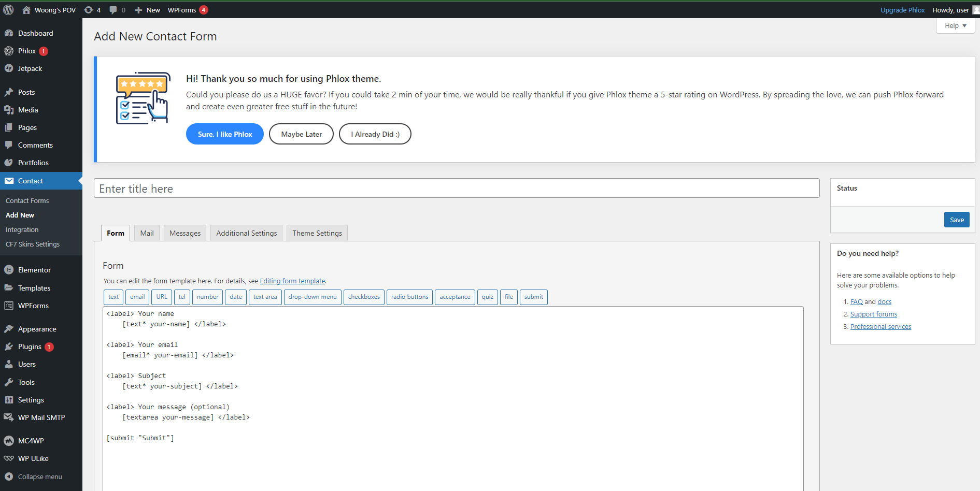Screen dimensions: 980x491
Task: Expand the Help dropdown
Action: tap(955, 26)
